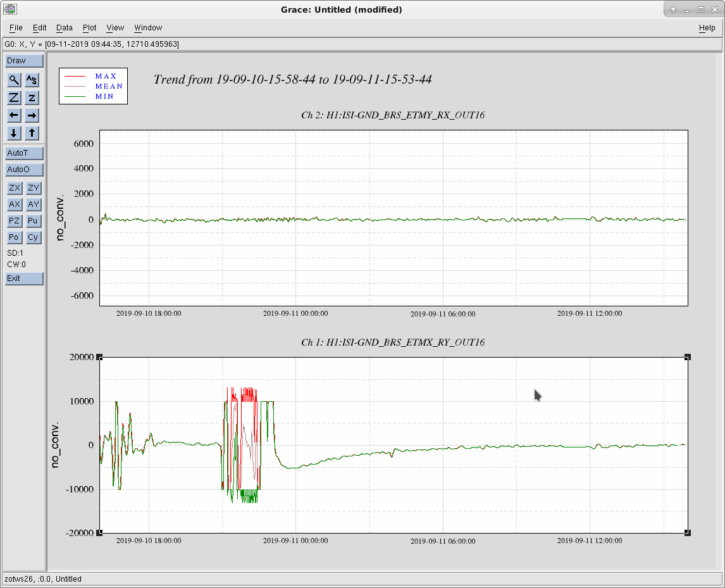The width and height of the screenshot is (725, 588).
Task: Click bottom-left selection handle of lower graph
Action: tap(99, 533)
